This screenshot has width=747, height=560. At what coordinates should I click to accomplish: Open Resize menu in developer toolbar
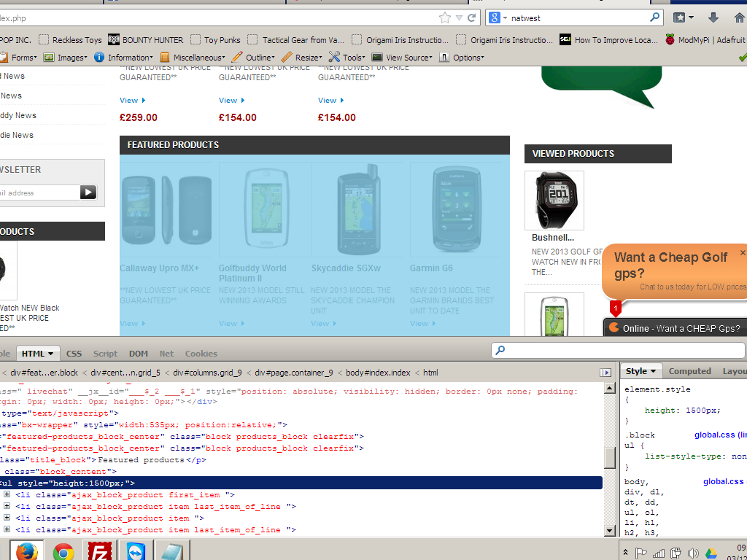click(x=301, y=58)
